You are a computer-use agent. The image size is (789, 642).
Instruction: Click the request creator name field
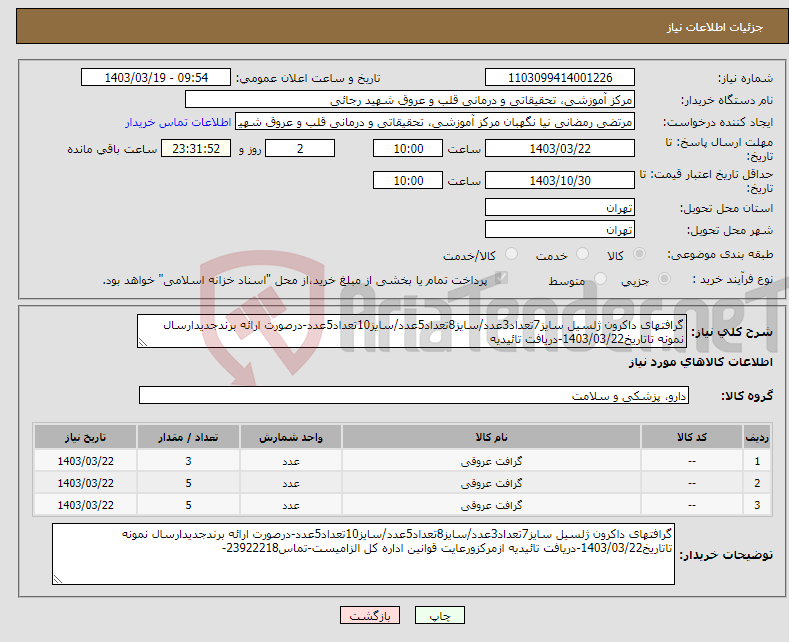click(435, 122)
